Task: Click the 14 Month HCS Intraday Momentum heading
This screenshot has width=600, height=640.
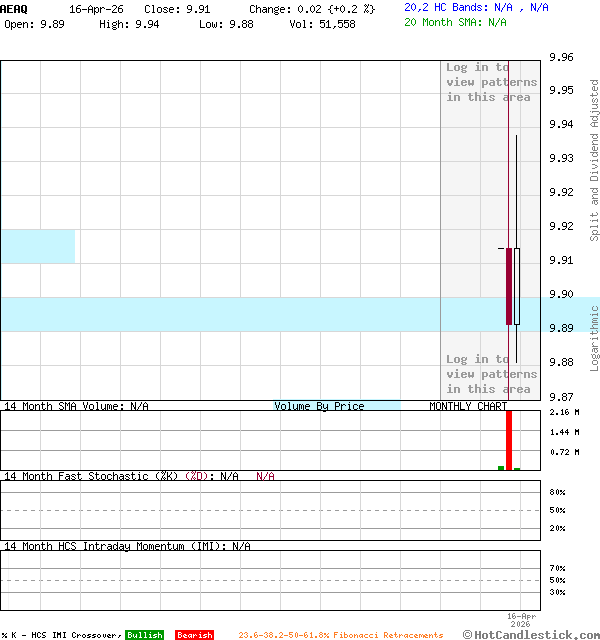Action: (x=126, y=546)
